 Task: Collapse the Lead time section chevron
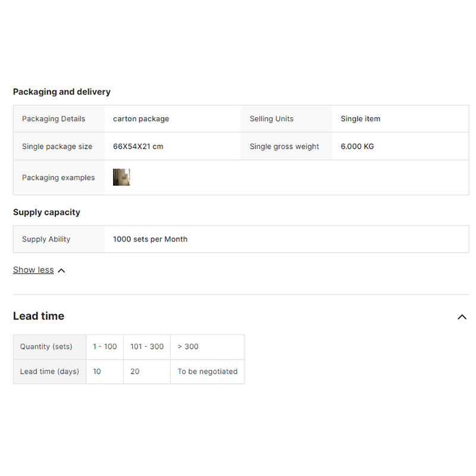[x=462, y=317]
